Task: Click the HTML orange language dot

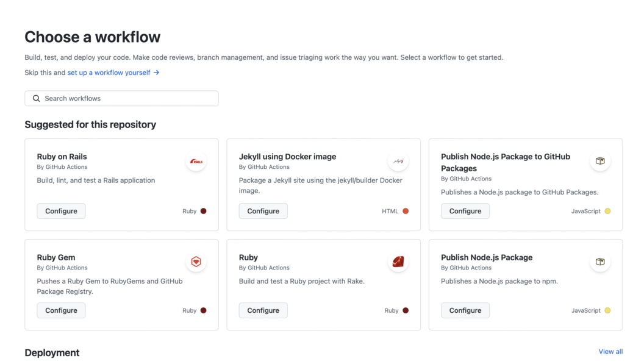Action: point(406,211)
